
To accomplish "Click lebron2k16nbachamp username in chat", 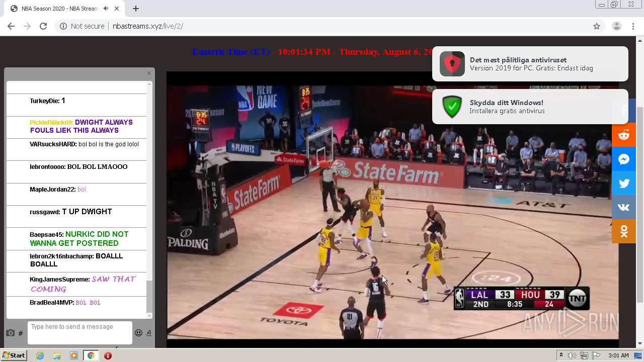I will click(61, 256).
